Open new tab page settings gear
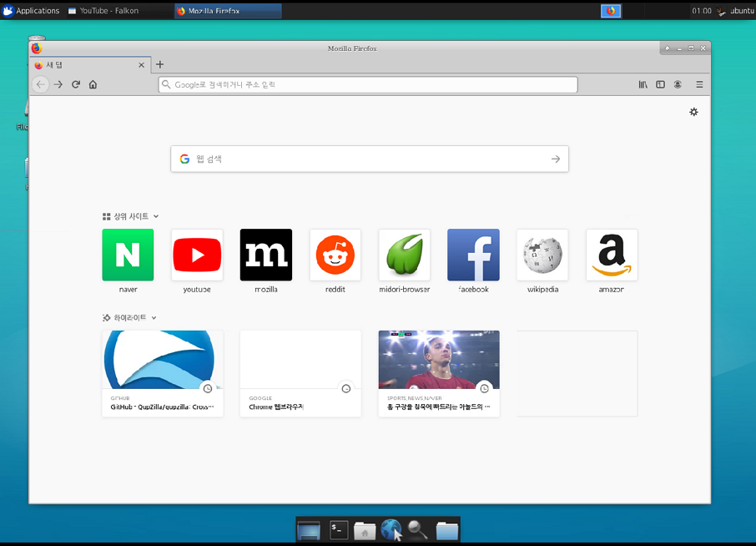 tap(693, 112)
